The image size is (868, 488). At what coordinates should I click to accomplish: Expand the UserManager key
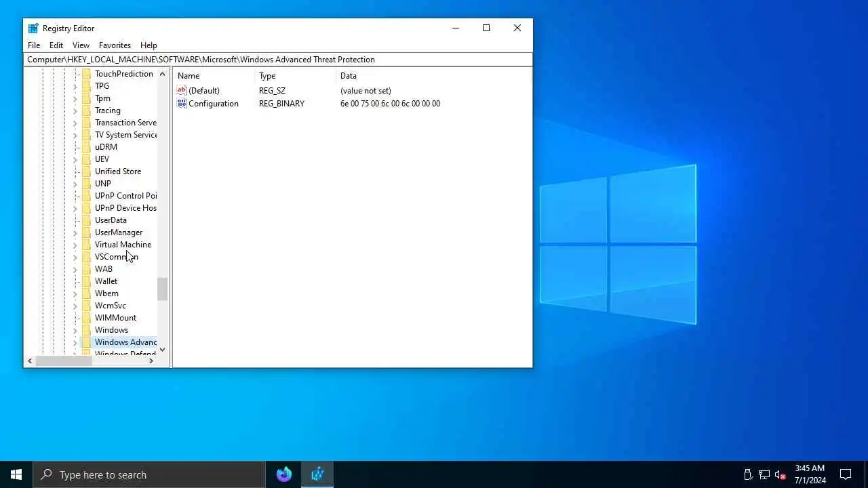tap(75, 232)
